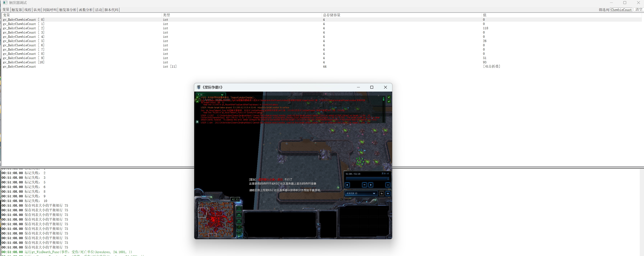
Task: Open the 无 (N) dropdown in game
Action: (x=210, y=95)
